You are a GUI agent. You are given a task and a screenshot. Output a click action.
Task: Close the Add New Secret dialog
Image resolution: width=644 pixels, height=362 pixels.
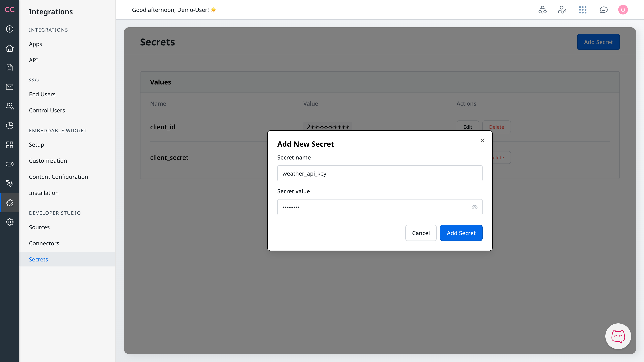coord(483,140)
